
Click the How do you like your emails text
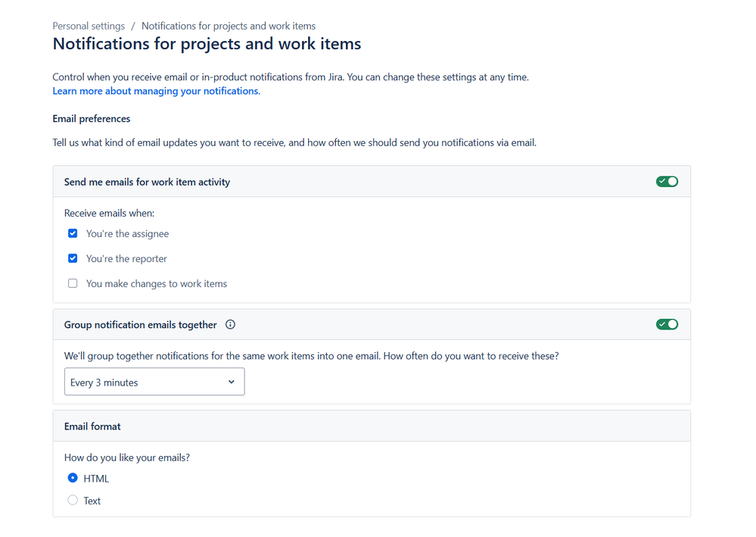coord(126,457)
